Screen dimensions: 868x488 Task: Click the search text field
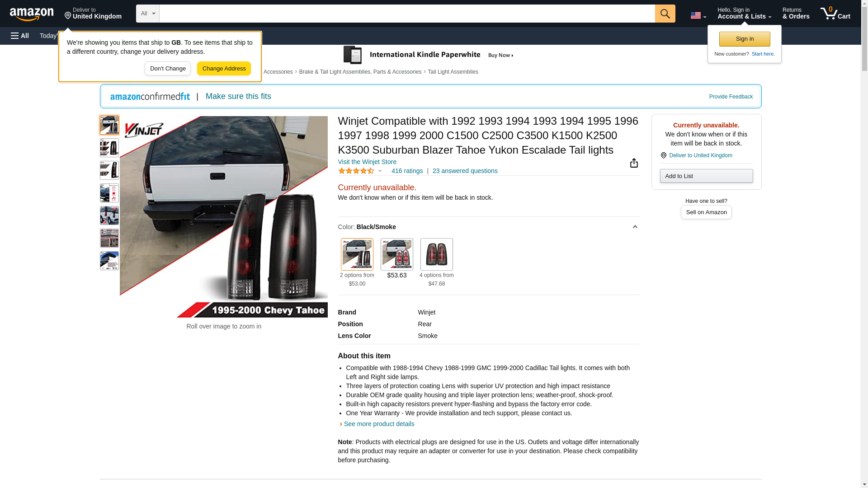point(407,14)
